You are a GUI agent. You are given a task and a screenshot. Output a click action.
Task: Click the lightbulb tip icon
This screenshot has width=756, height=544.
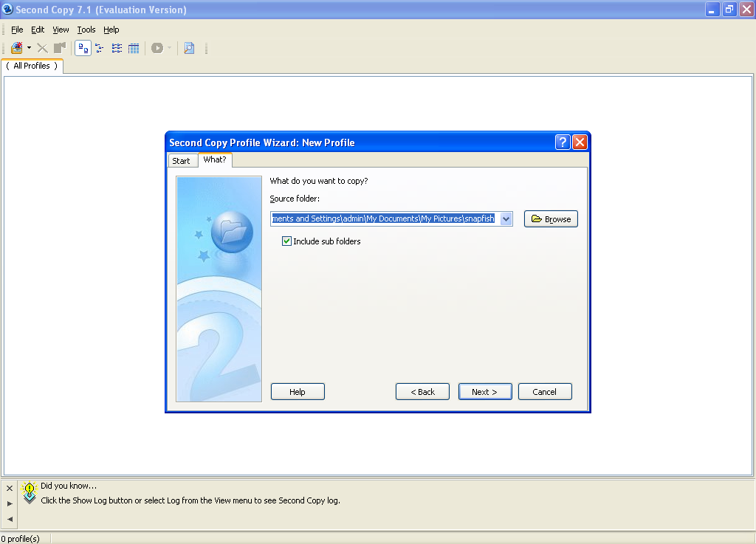(x=30, y=492)
